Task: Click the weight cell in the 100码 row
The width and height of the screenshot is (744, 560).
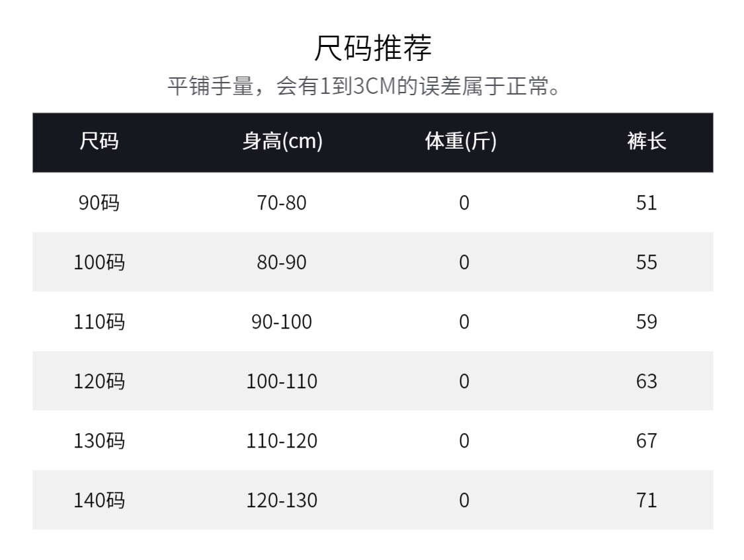Action: tap(464, 262)
